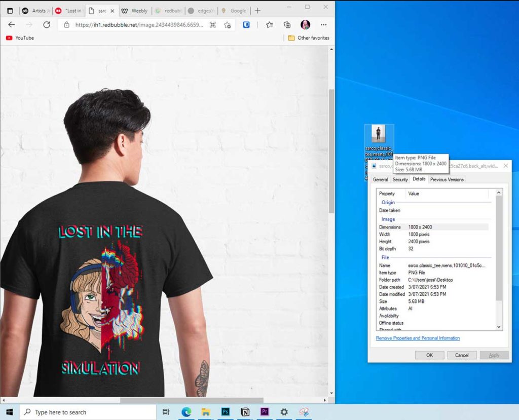
Task: Select the Item type value "PNG File"
Action: pos(417,273)
